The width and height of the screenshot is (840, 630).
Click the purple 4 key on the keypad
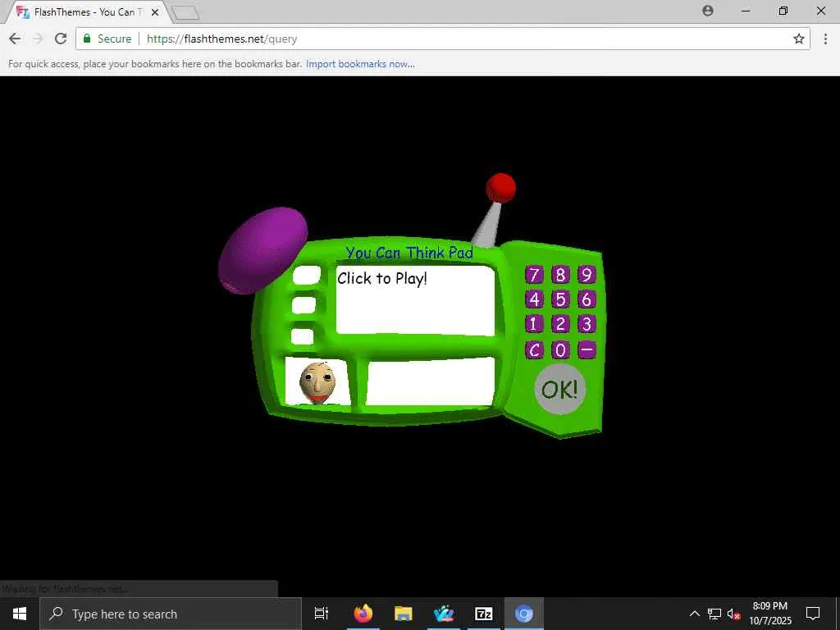coord(533,299)
